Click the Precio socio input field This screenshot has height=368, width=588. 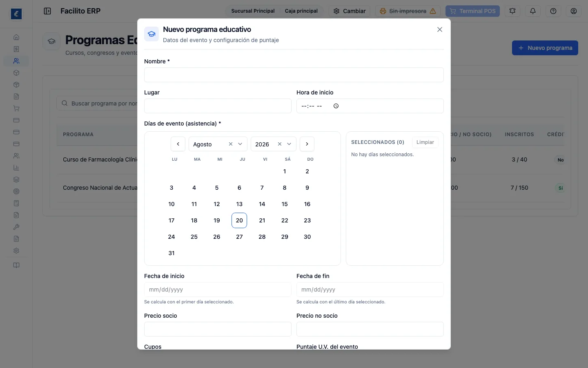pyautogui.click(x=218, y=329)
